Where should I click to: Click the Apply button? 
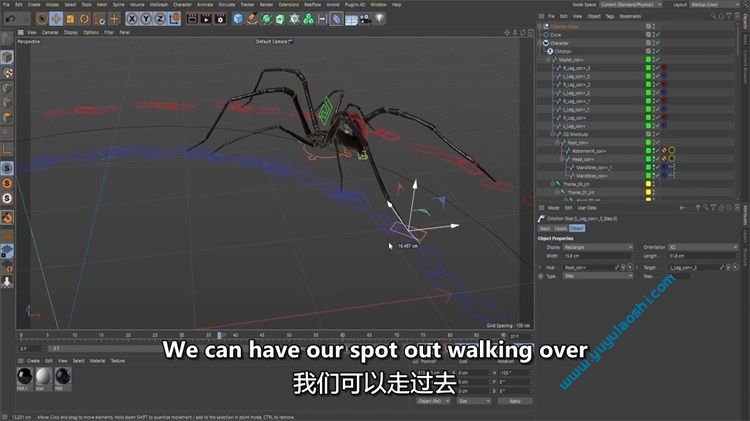(x=514, y=401)
